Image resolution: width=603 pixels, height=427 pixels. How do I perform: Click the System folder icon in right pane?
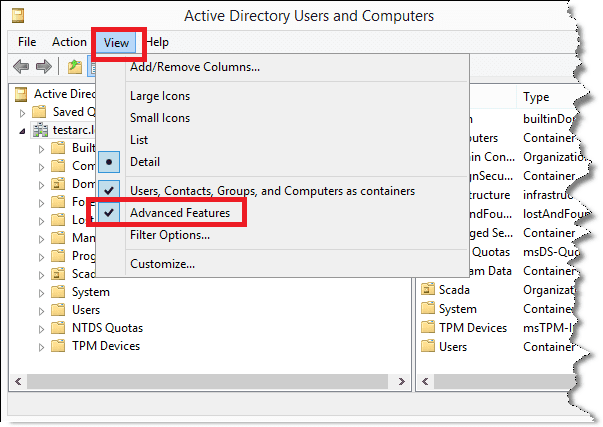click(428, 309)
